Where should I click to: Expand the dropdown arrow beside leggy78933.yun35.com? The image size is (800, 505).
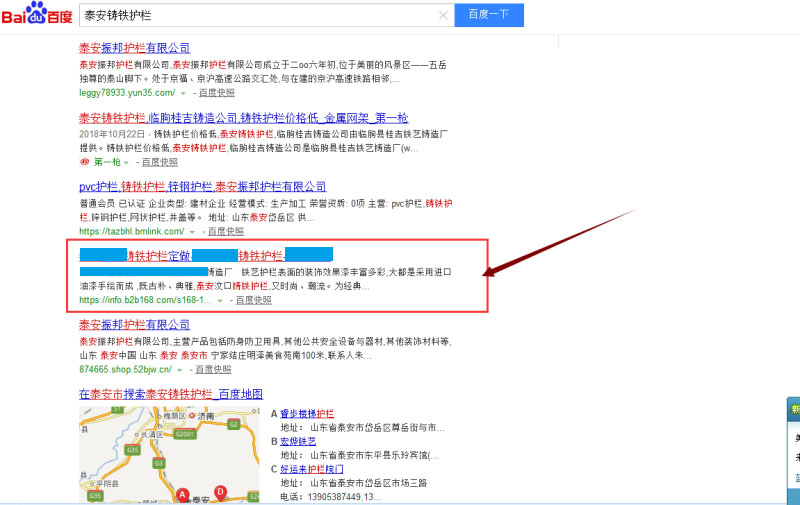(x=183, y=93)
